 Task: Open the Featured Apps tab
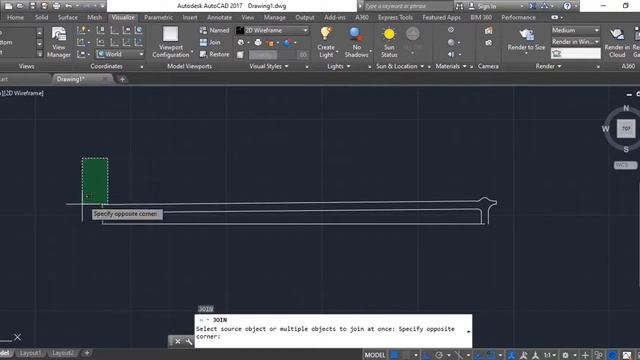click(442, 18)
